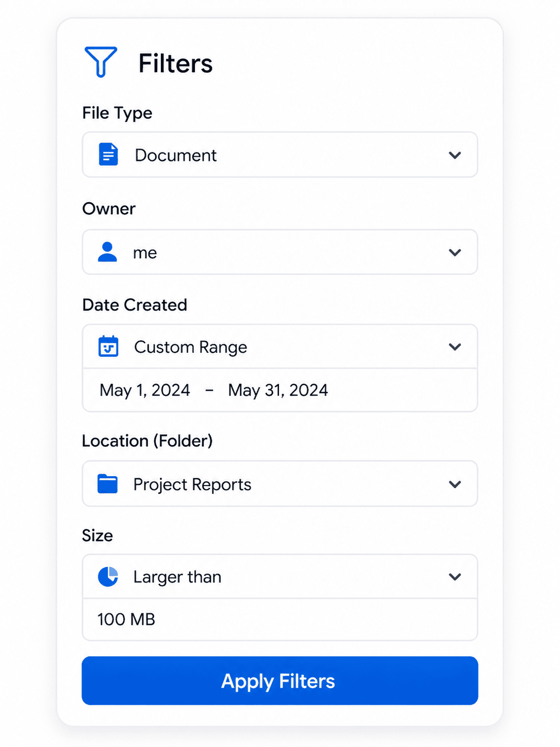Click the Filters panel title
The width and height of the screenshot is (560, 747).
coord(175,62)
